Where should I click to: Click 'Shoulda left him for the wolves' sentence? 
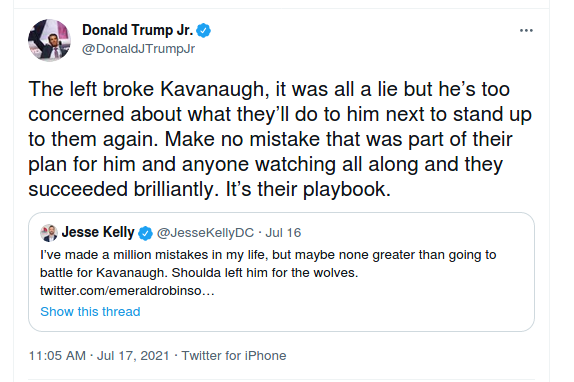pos(265,273)
